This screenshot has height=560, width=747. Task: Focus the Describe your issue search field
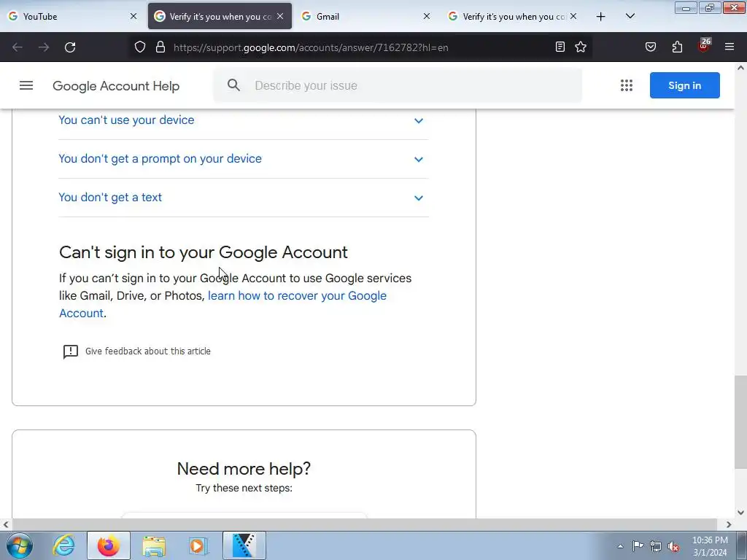(x=398, y=85)
